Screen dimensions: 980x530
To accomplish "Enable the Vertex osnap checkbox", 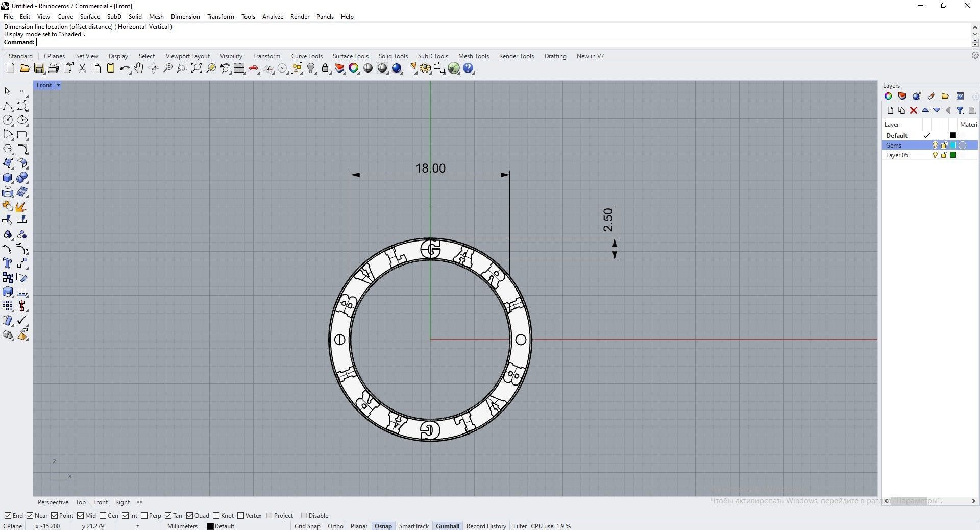I will tap(240, 516).
